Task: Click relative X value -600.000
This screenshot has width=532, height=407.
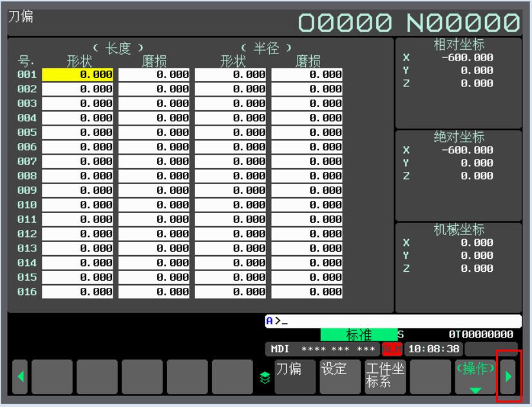Action: tap(467, 58)
